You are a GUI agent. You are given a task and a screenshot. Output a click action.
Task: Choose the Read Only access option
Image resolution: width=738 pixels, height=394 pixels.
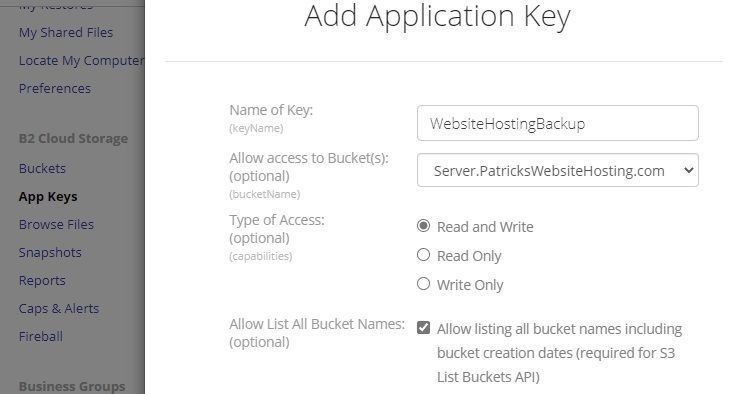(x=424, y=255)
